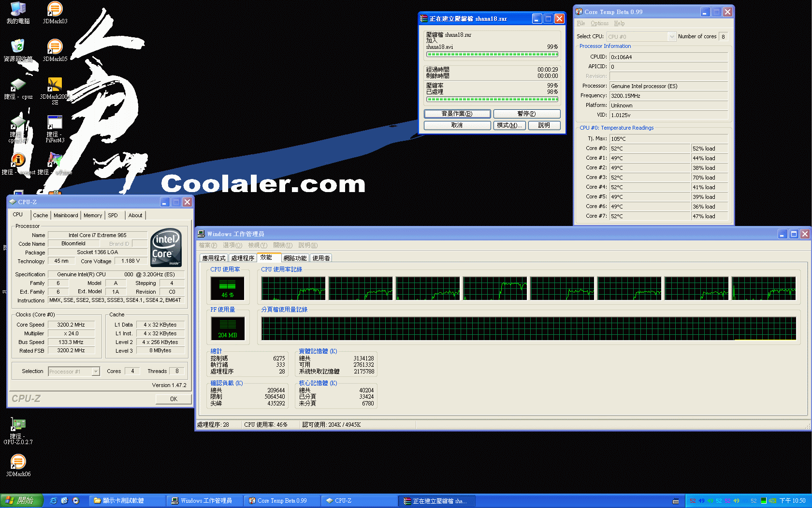
Task: Open Options menu in Core Temp
Action: 599,23
